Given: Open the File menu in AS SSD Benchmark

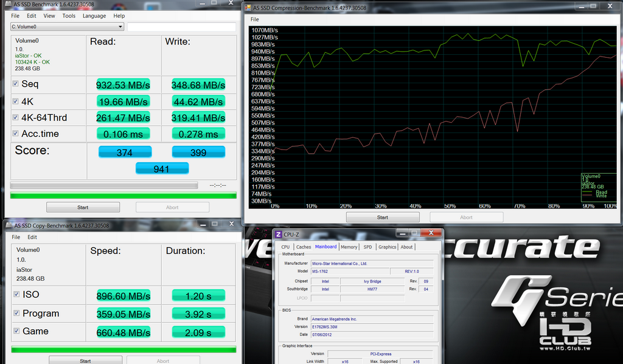Looking at the screenshot, I should coord(15,16).
